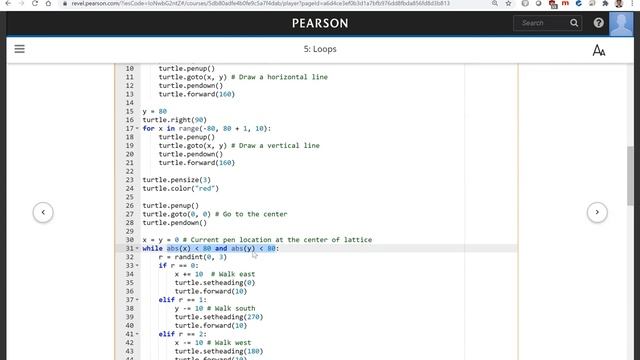Click the PEARSON logo in header

pos(320,23)
